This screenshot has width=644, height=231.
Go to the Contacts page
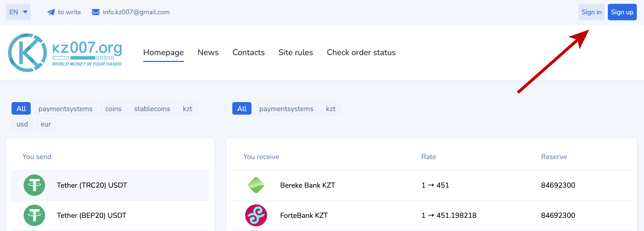point(248,52)
